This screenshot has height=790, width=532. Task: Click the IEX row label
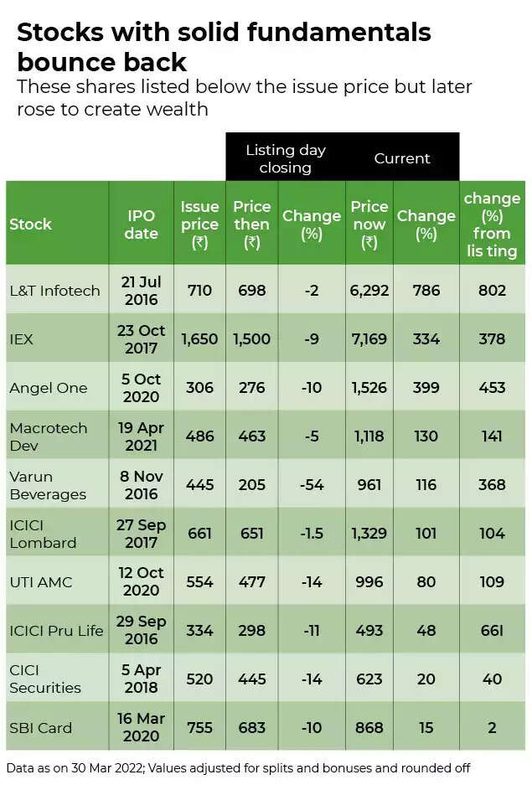23,339
